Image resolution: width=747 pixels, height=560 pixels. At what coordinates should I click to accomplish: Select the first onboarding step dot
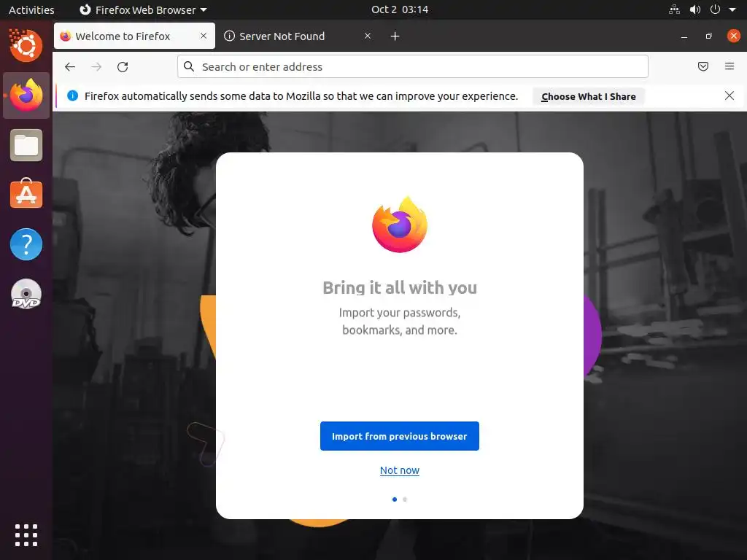pyautogui.click(x=395, y=499)
